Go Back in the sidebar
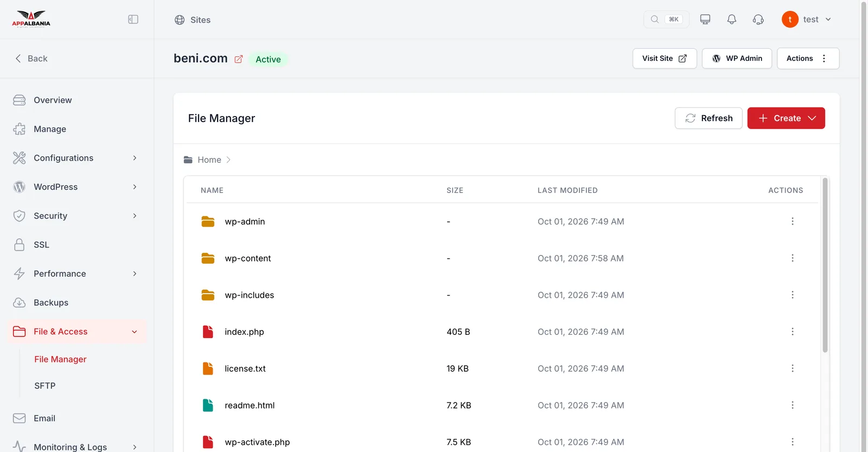 click(31, 59)
